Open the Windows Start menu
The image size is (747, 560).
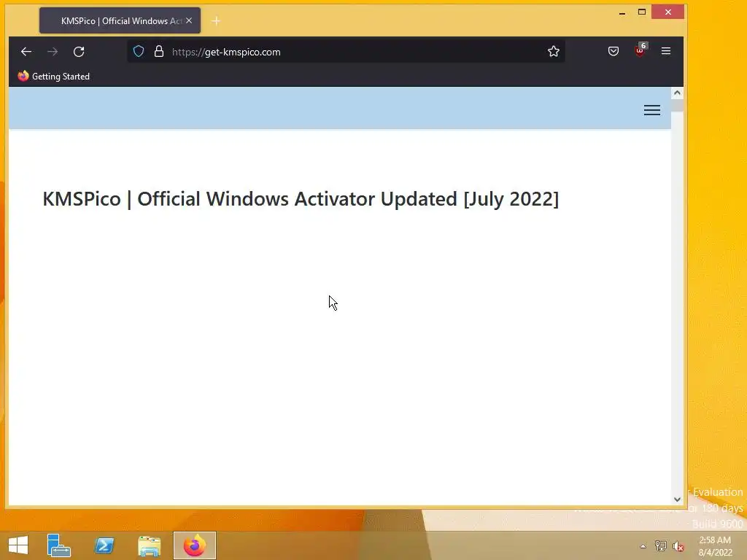(x=18, y=545)
